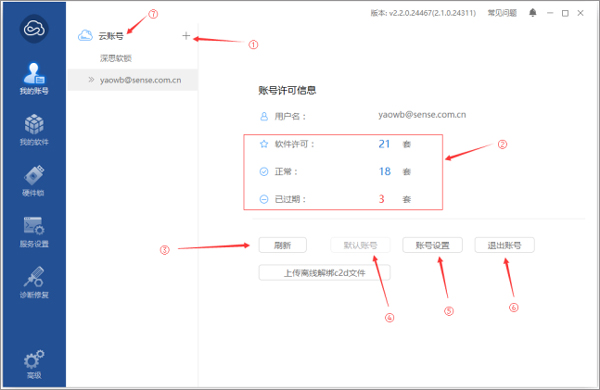The height and width of the screenshot is (390, 600).
Task: Click the 账号许可信息 heading
Action: coord(287,90)
